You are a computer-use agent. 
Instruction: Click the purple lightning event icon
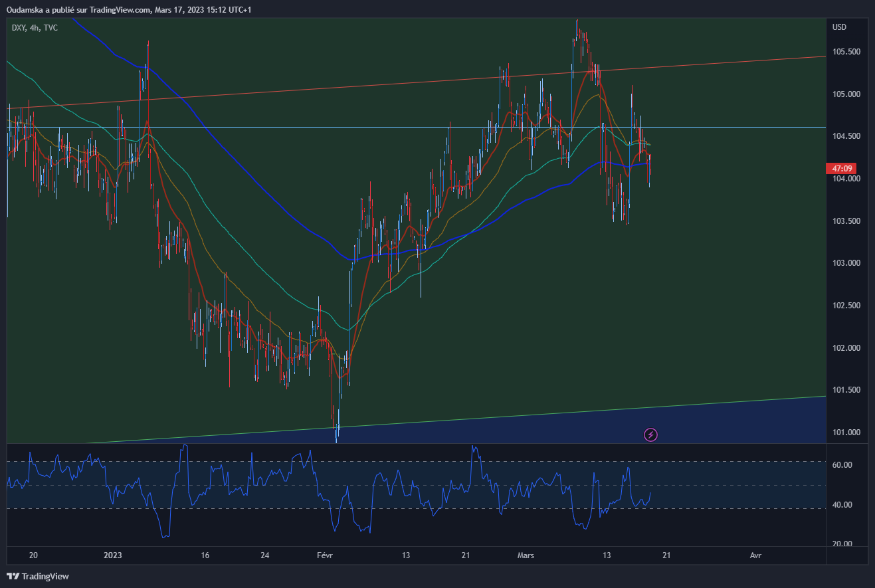[651, 435]
